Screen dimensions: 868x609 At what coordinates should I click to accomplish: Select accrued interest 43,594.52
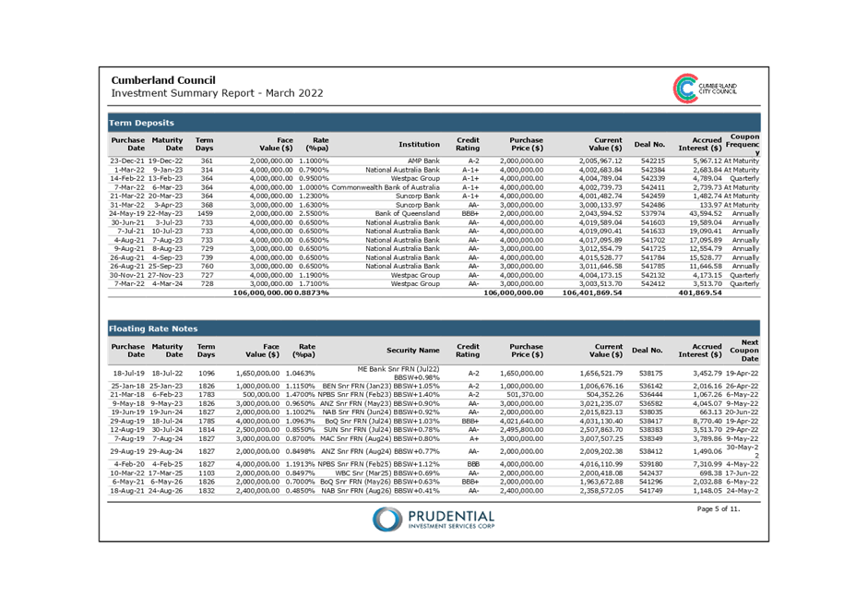click(706, 214)
